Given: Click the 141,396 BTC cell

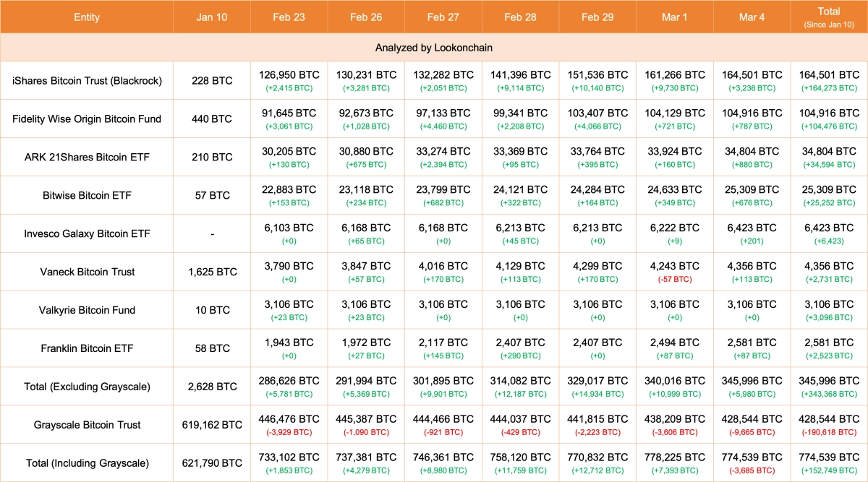Looking at the screenshot, I should (520, 81).
